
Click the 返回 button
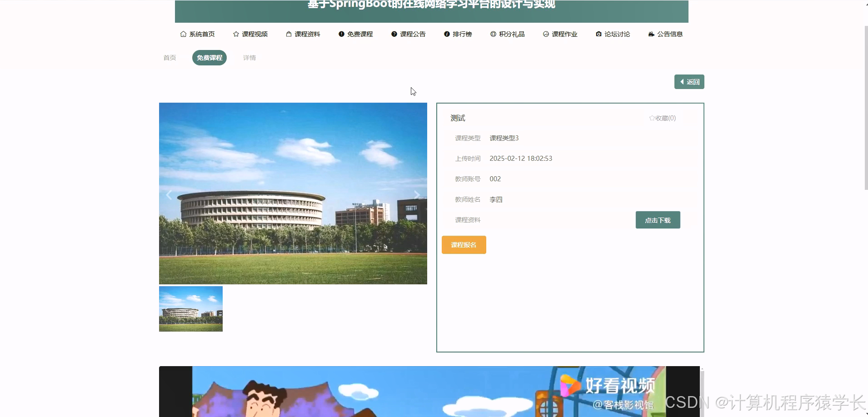click(689, 81)
